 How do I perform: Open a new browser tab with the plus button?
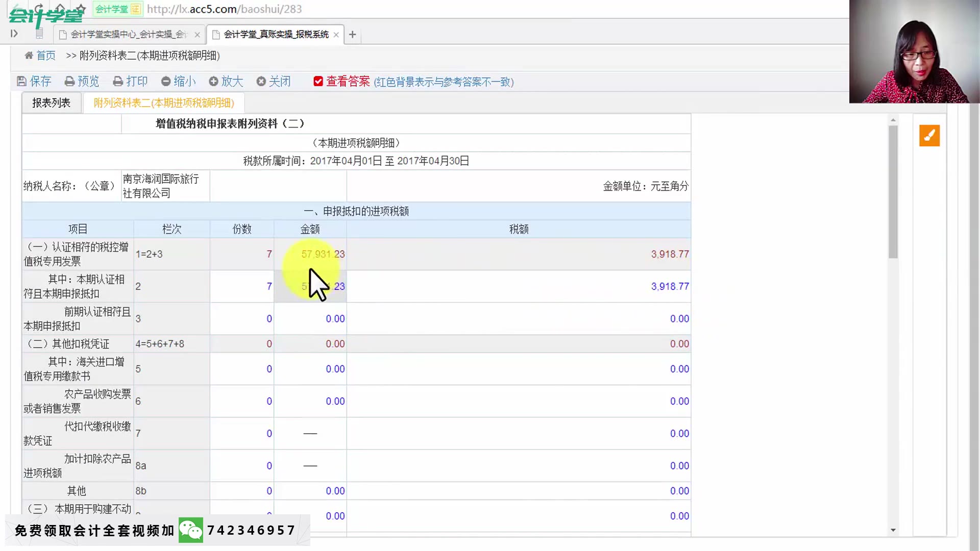pos(352,34)
